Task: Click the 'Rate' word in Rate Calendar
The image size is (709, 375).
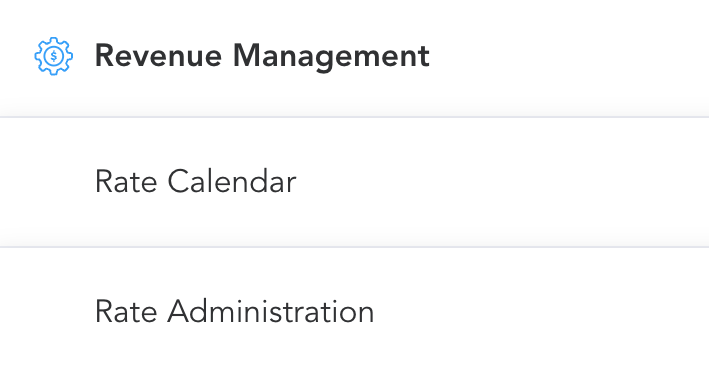Action: coord(126,182)
